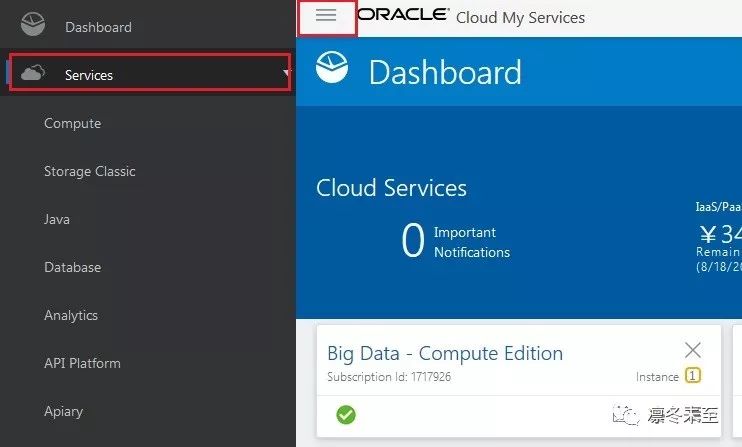Click the remaining balance amount
The width and height of the screenshot is (742, 447).
[721, 234]
